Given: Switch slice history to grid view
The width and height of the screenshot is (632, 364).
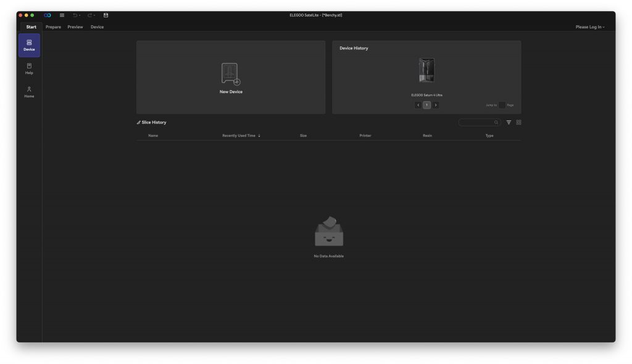Looking at the screenshot, I should pos(518,122).
